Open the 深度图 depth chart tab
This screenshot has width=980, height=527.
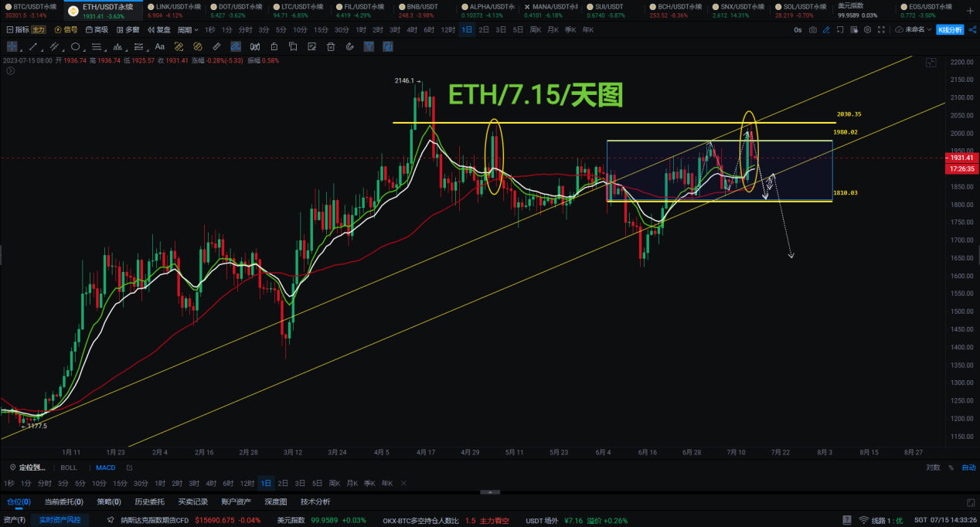(276, 501)
